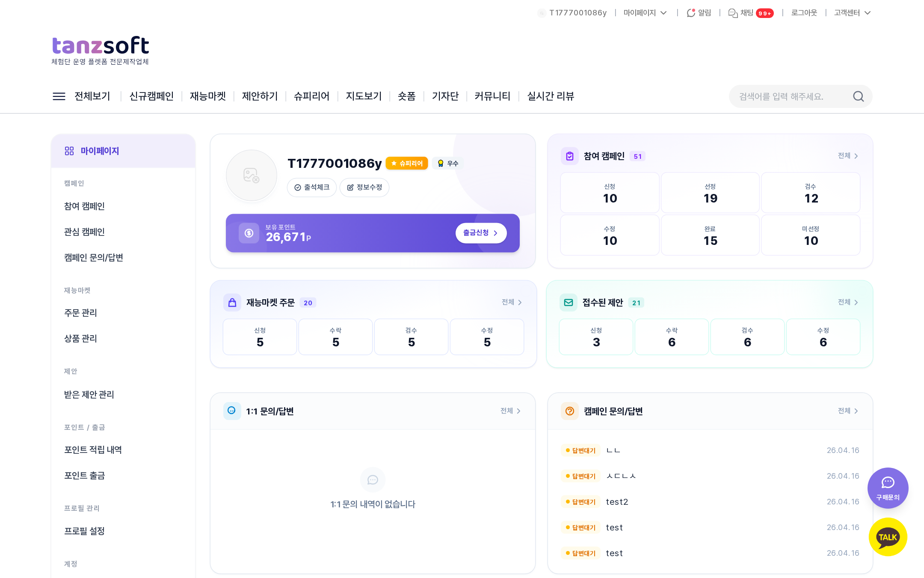Click the profile image placeholder
Viewport: 924px width, 578px height.
(252, 175)
